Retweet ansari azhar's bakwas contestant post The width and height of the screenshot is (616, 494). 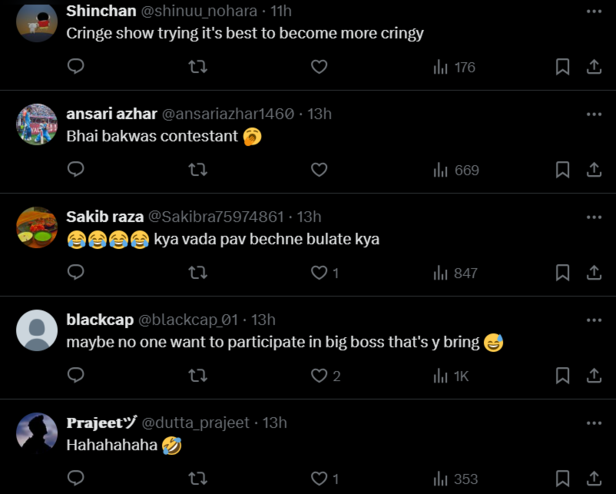pyautogui.click(x=198, y=170)
